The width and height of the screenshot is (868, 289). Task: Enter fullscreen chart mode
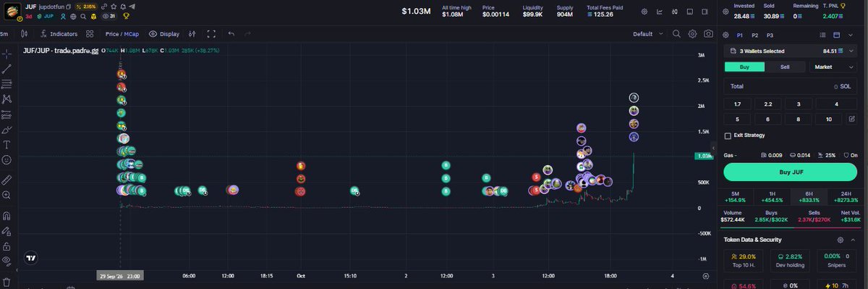coord(211,33)
